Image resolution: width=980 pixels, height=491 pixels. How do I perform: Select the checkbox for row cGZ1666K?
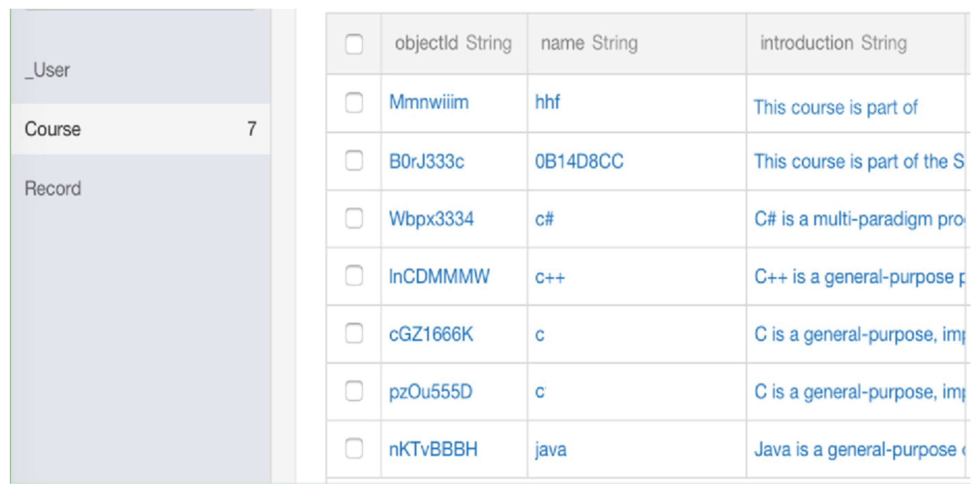pos(354,333)
